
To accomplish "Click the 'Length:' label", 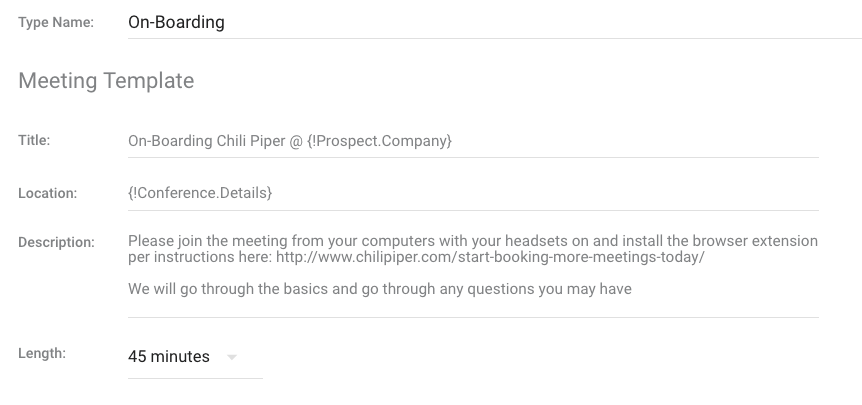I will 42,353.
